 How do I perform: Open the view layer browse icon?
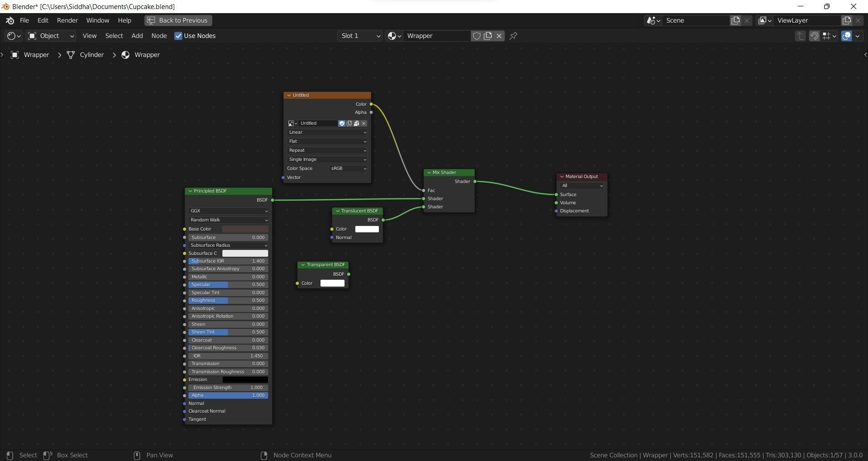765,20
